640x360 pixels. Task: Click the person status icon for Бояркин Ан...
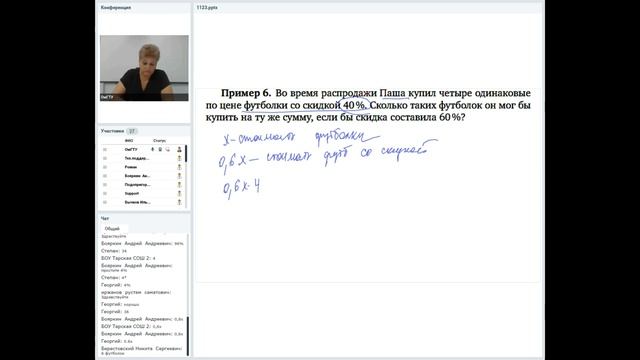coord(179,176)
